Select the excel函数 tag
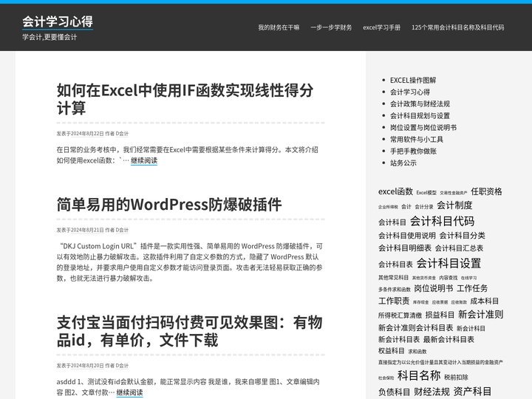The width and height of the screenshot is (532, 399). click(395, 191)
